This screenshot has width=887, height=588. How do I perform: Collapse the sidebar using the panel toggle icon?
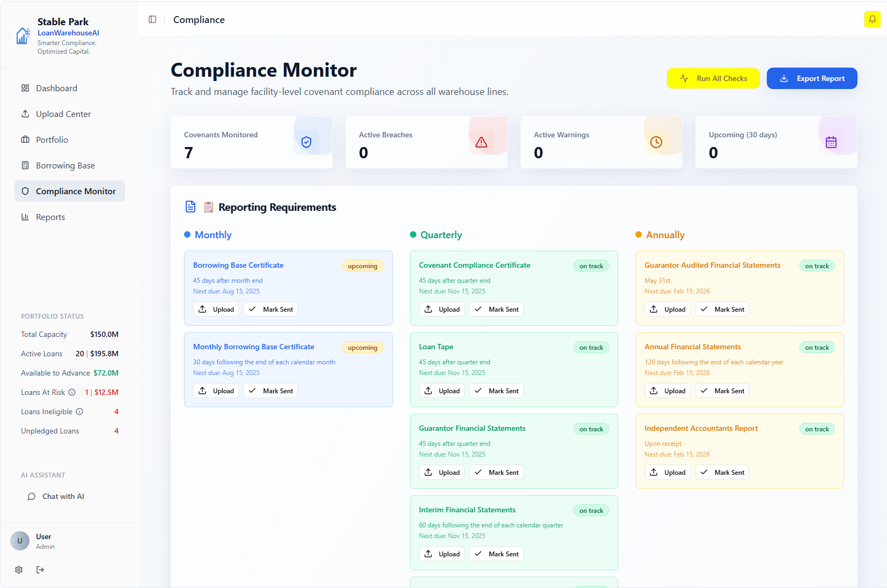[x=152, y=19]
